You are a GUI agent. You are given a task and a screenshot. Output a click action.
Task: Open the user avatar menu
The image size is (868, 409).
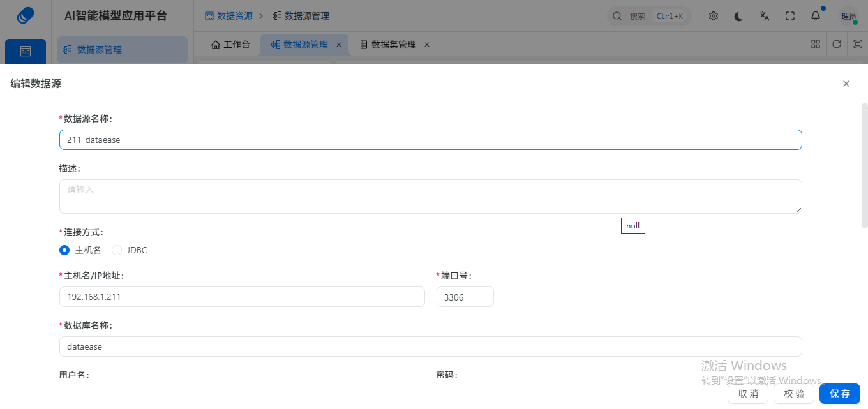point(848,16)
